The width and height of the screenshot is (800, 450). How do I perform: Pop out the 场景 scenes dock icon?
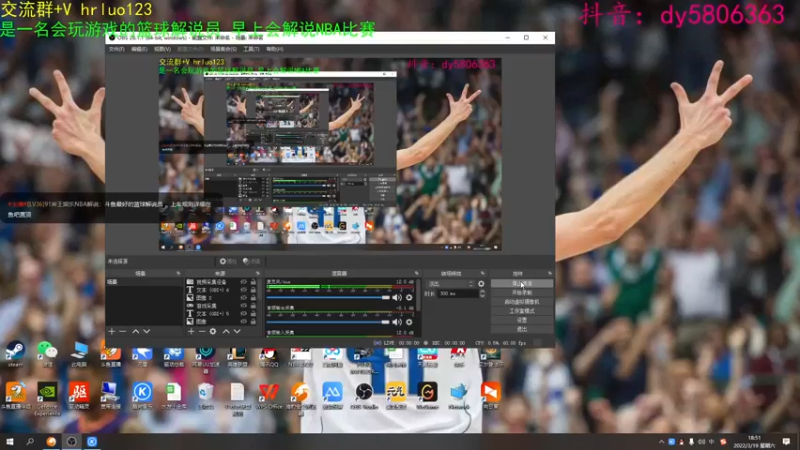(178, 273)
